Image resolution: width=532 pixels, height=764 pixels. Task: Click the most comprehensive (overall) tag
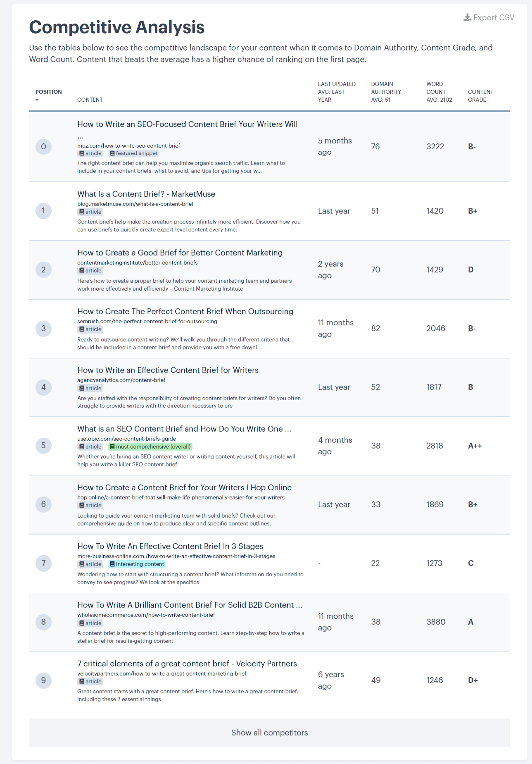[150, 446]
